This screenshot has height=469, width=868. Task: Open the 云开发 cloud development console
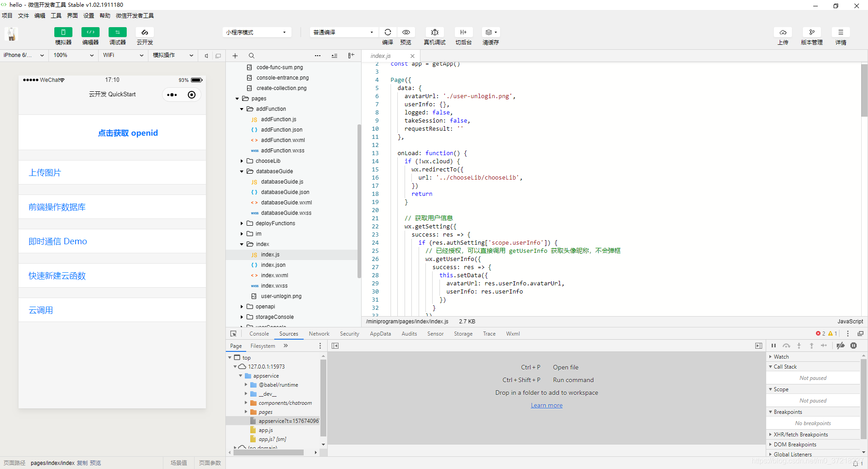[145, 32]
